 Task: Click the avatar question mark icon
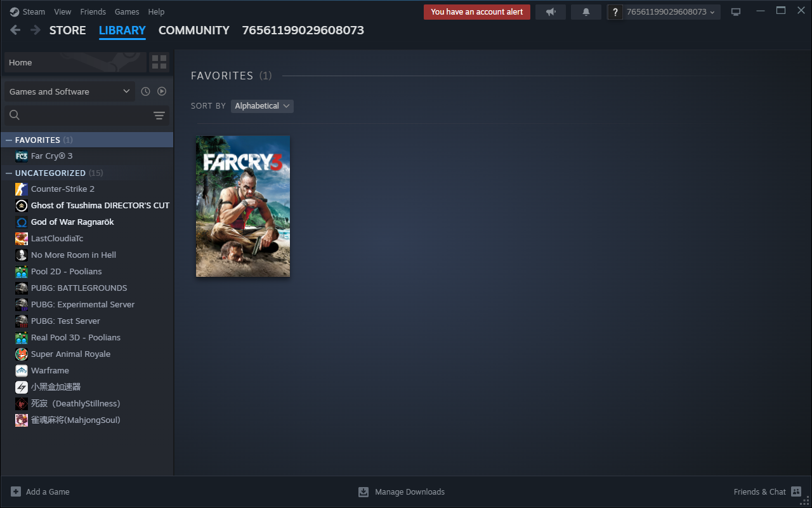click(615, 12)
